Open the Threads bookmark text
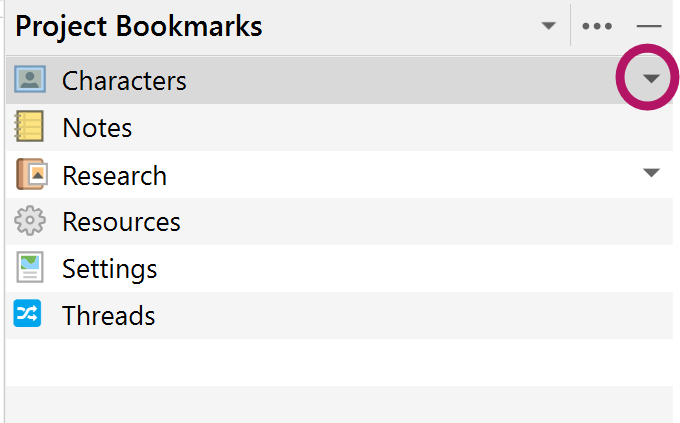Image resolution: width=680 pixels, height=423 pixels. pos(108,316)
